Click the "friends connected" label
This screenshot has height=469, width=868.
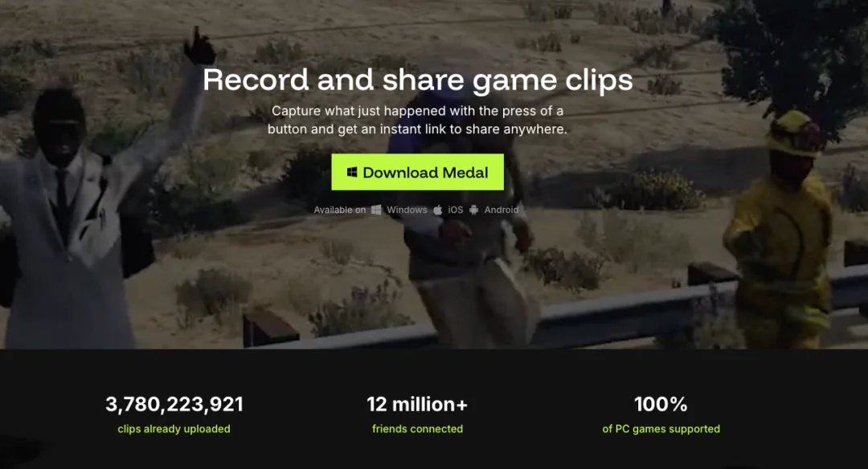[417, 429]
